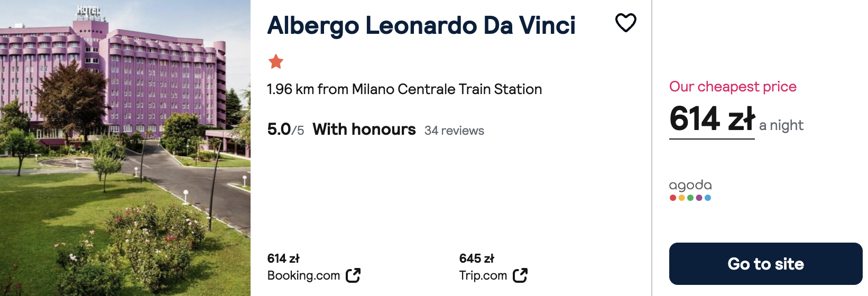Click the HOTEL sign on building photo

pos(88,11)
